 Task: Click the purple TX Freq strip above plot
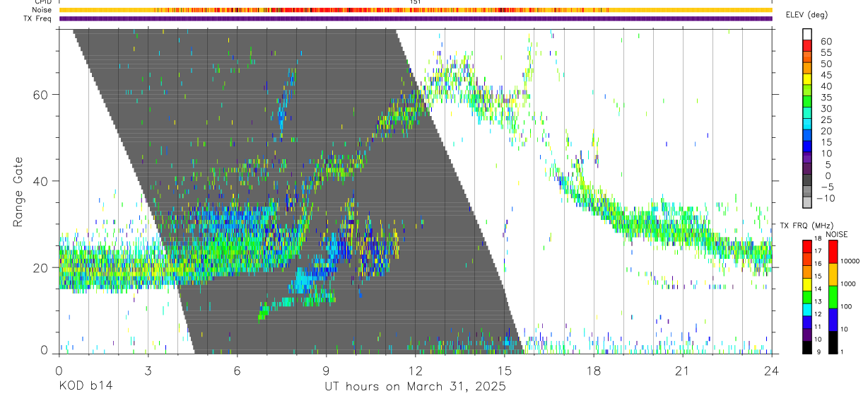pyautogui.click(x=415, y=18)
